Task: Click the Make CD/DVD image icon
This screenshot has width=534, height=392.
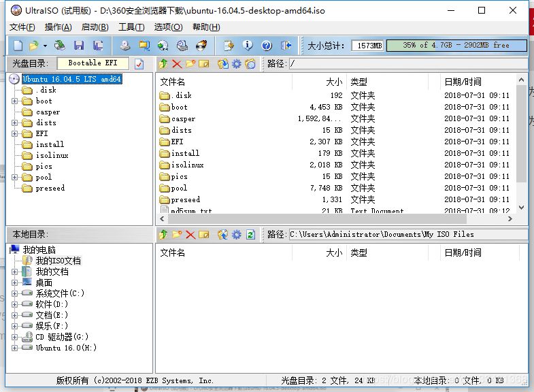Action: point(125,46)
